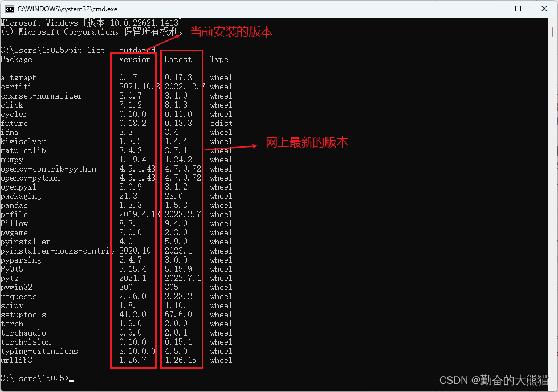Click the pip list --outdated command text
Image resolution: width=558 pixels, height=392 pixels.
(x=112, y=50)
